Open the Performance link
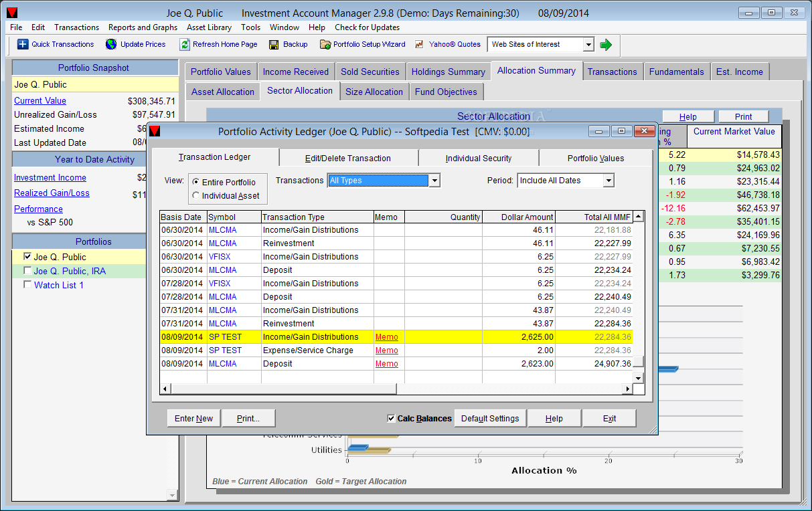The width and height of the screenshot is (812, 511). [38, 209]
